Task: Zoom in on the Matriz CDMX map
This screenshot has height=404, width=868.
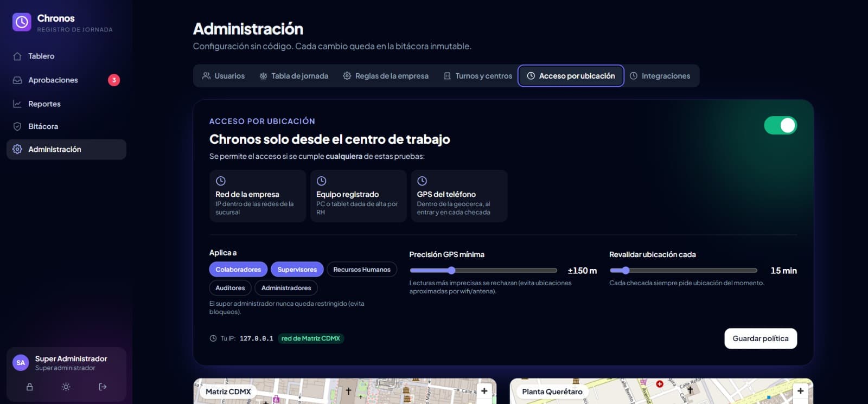Action: click(x=484, y=391)
